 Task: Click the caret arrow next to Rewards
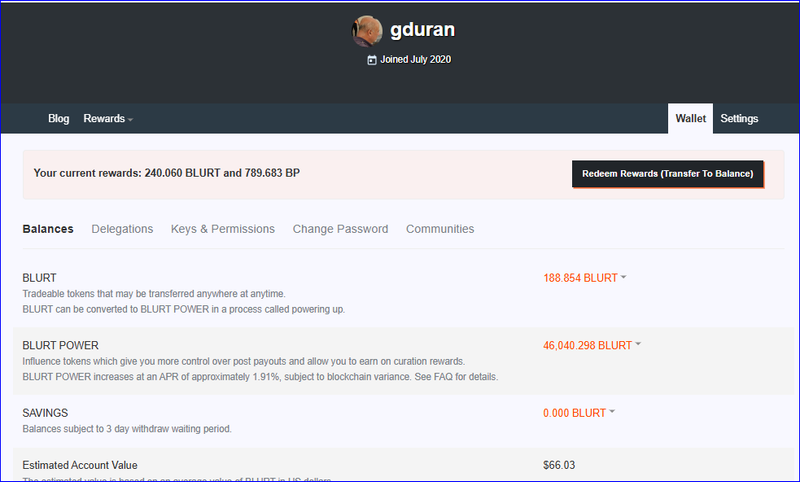click(130, 120)
